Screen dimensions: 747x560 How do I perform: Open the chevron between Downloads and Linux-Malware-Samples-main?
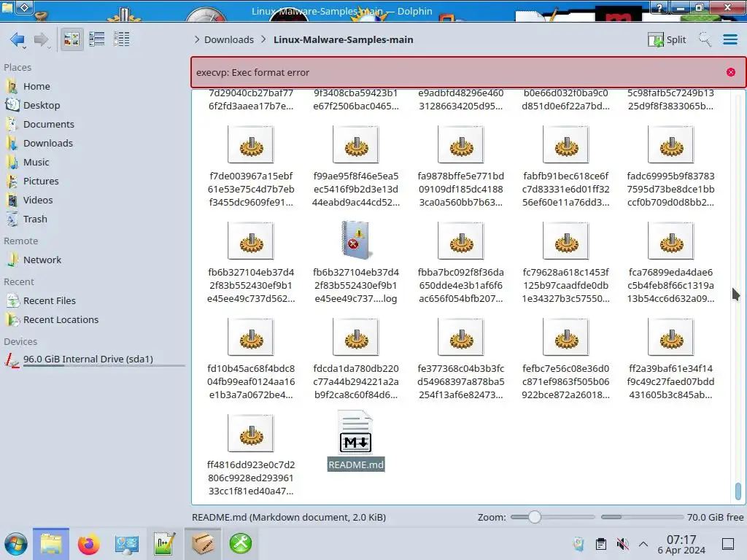pos(263,39)
